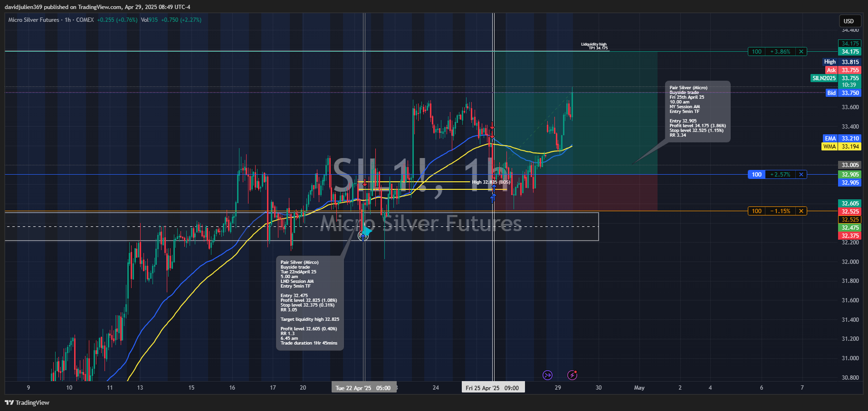
Task: Close the +3.86% take profit line
Action: pos(801,52)
